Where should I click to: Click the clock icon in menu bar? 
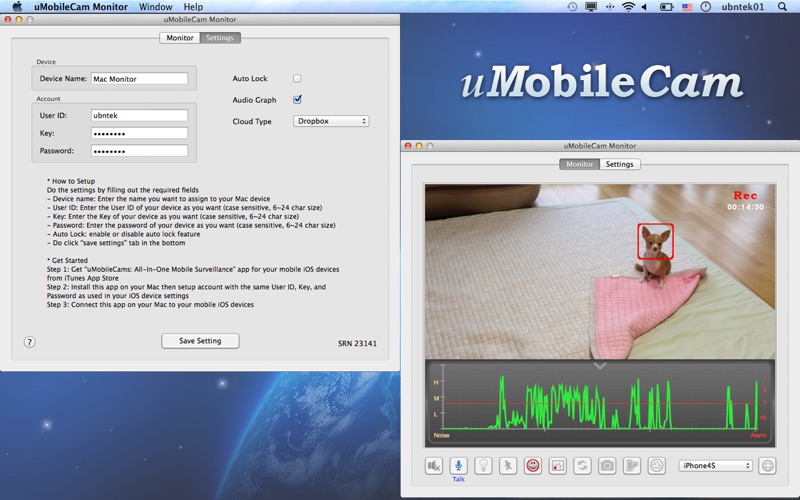coord(706,7)
